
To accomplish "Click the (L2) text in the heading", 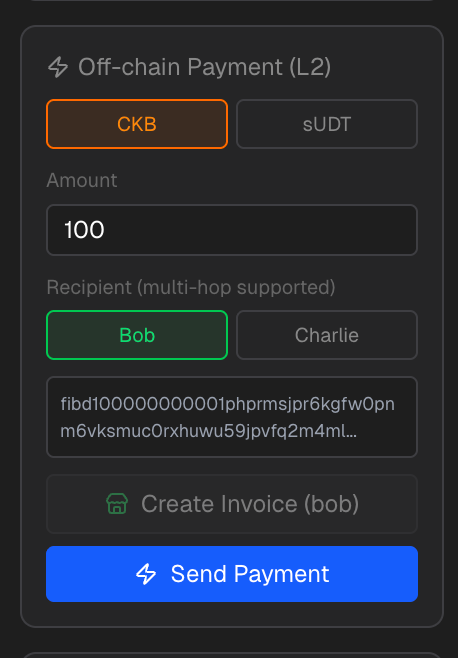I will coord(310,67).
